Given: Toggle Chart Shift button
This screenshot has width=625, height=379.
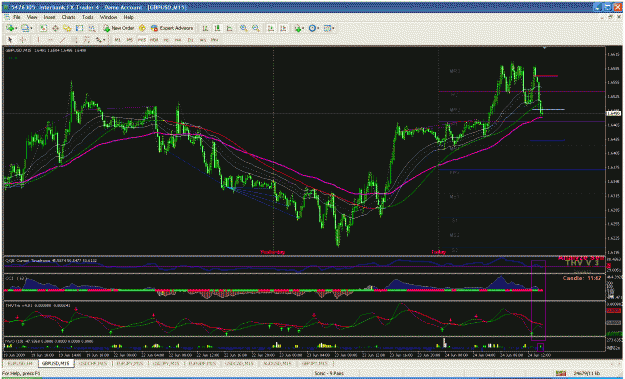Looking at the screenshot, I should tap(283, 28).
